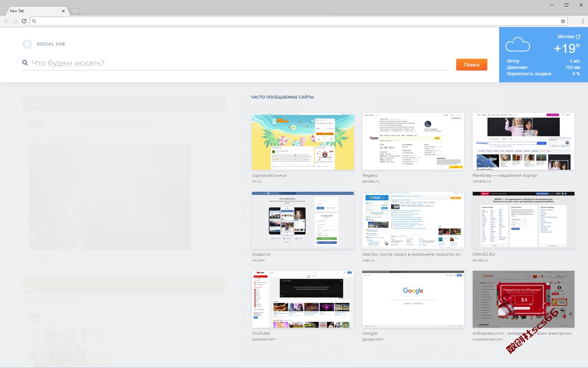Click the browser back arrow

click(6, 21)
